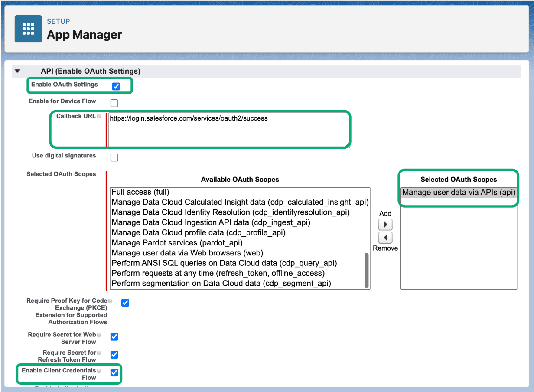This screenshot has height=392, width=534.
Task: Click help icon beside Refresh Token Flow label
Action: tap(99, 353)
